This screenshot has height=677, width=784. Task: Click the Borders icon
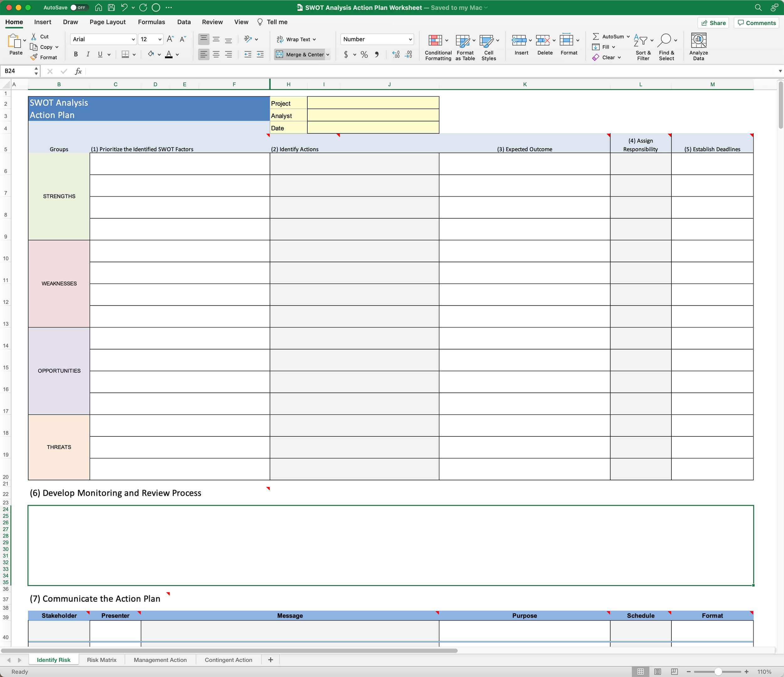(125, 54)
